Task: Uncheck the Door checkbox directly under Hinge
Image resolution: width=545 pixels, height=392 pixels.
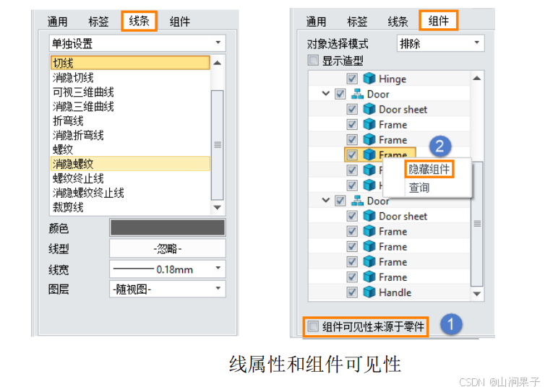Action: point(340,94)
